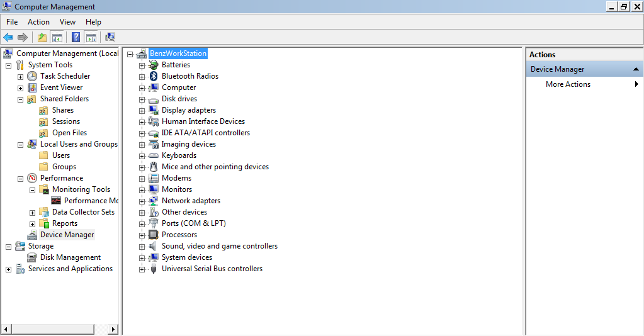Collapse the Storage tree node
Screen dimensions: 644x336
[8, 247]
